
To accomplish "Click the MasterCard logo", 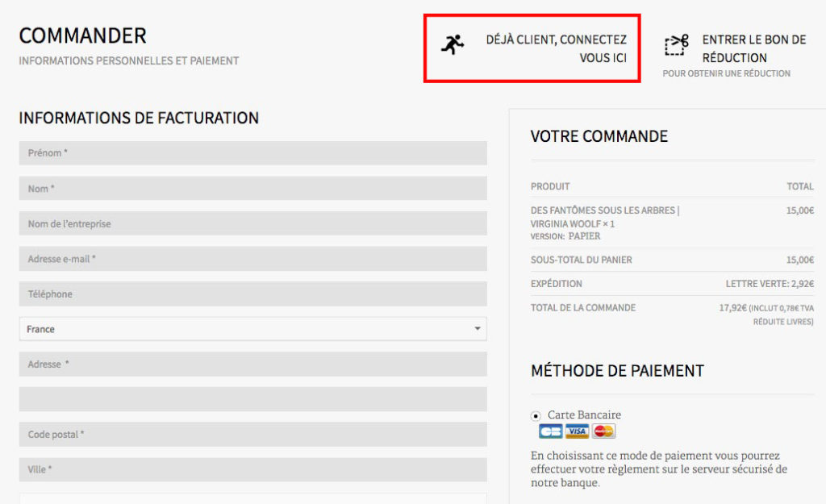I will pos(603,431).
